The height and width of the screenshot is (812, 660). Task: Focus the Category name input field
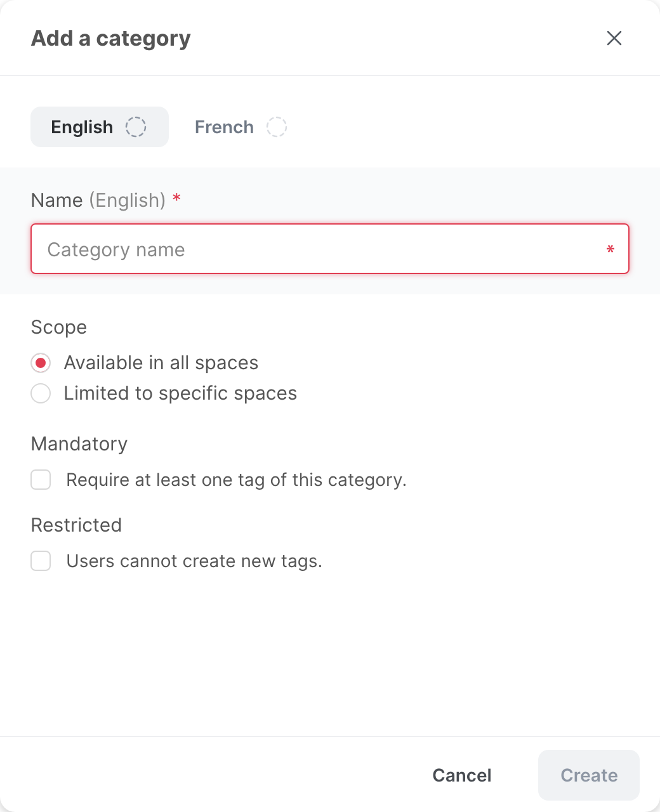click(x=330, y=249)
